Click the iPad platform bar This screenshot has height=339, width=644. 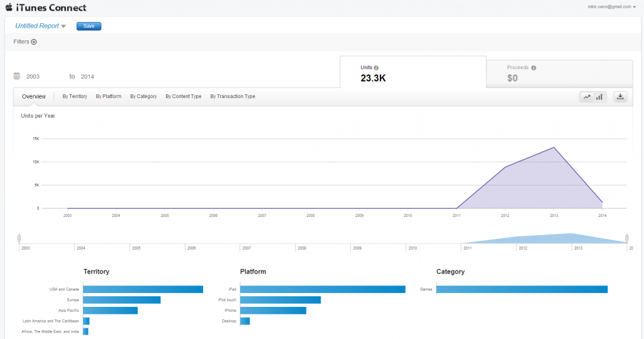(322, 289)
